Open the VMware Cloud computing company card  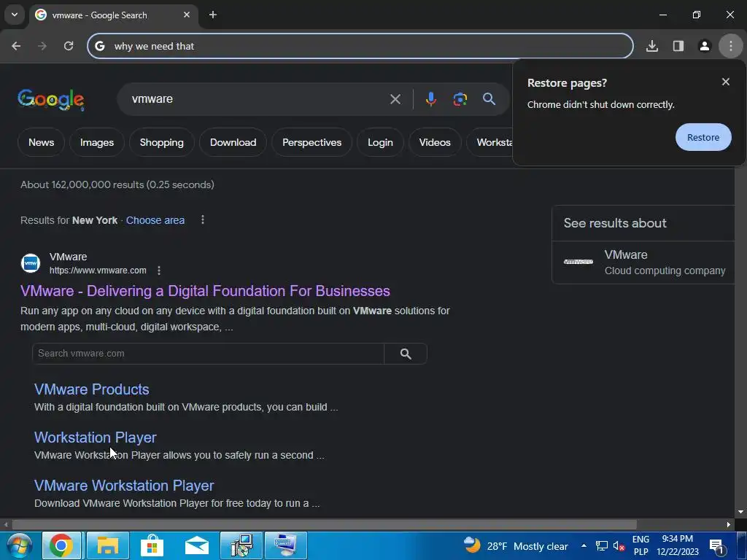pyautogui.click(x=643, y=262)
